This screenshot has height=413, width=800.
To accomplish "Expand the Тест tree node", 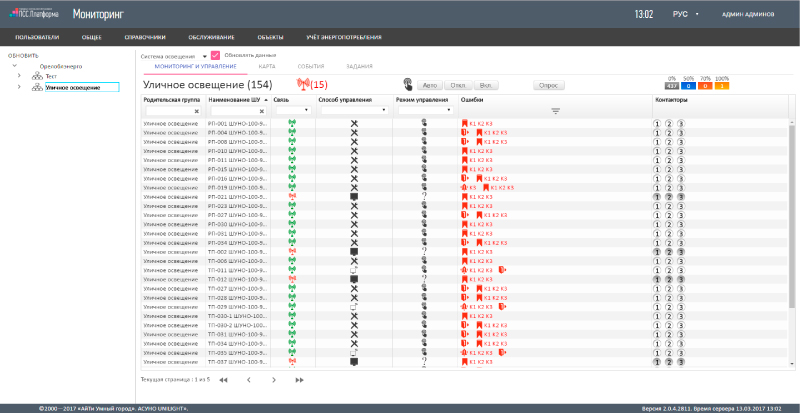I will (x=19, y=76).
